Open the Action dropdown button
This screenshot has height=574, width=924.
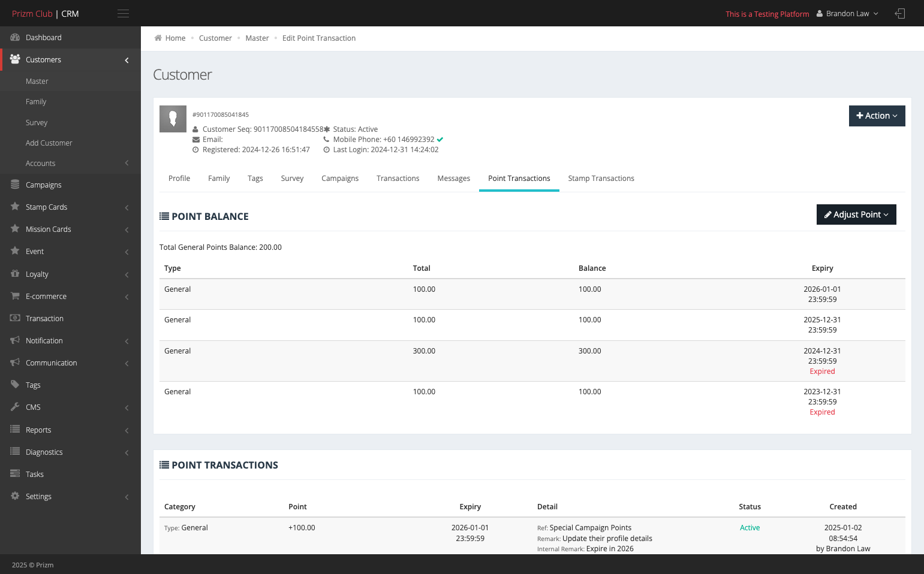[877, 116]
